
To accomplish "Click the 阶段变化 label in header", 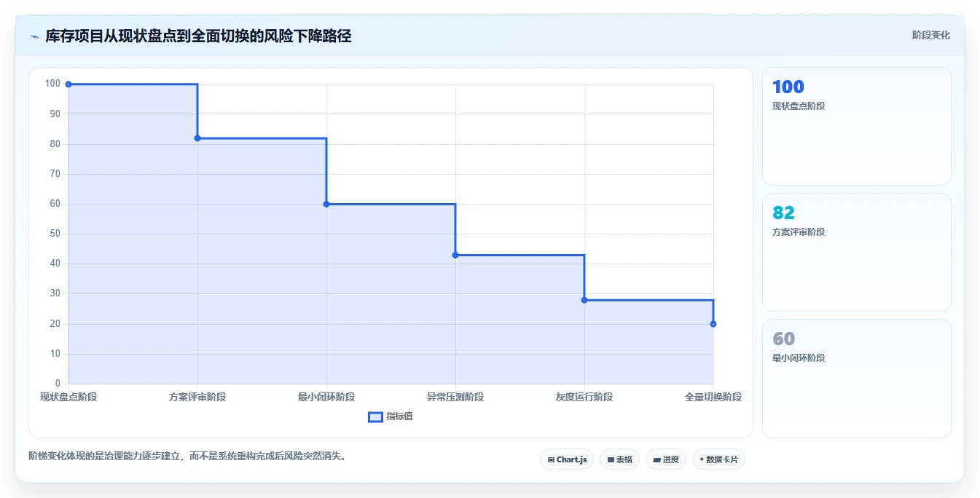I will pyautogui.click(x=930, y=35).
